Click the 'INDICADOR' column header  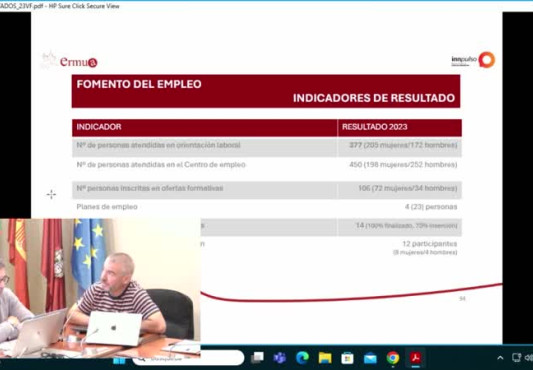click(99, 127)
